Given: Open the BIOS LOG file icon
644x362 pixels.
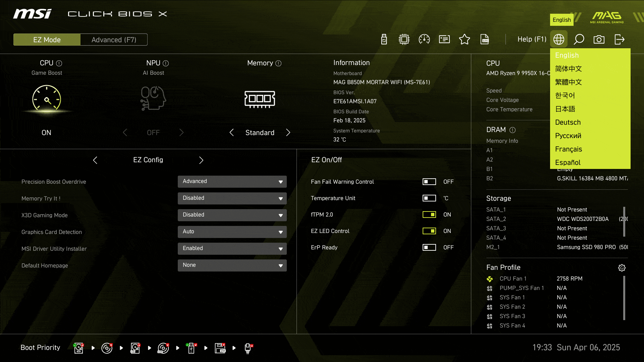Looking at the screenshot, I should click(485, 40).
